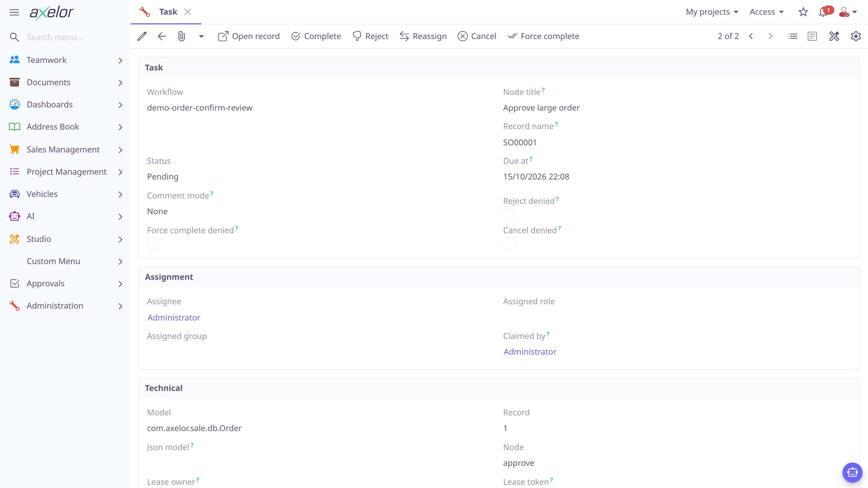Expand the Teamwork menu

(65, 60)
